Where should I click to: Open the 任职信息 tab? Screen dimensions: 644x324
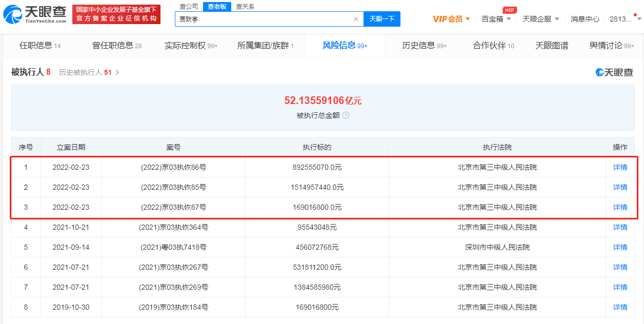click(x=40, y=46)
